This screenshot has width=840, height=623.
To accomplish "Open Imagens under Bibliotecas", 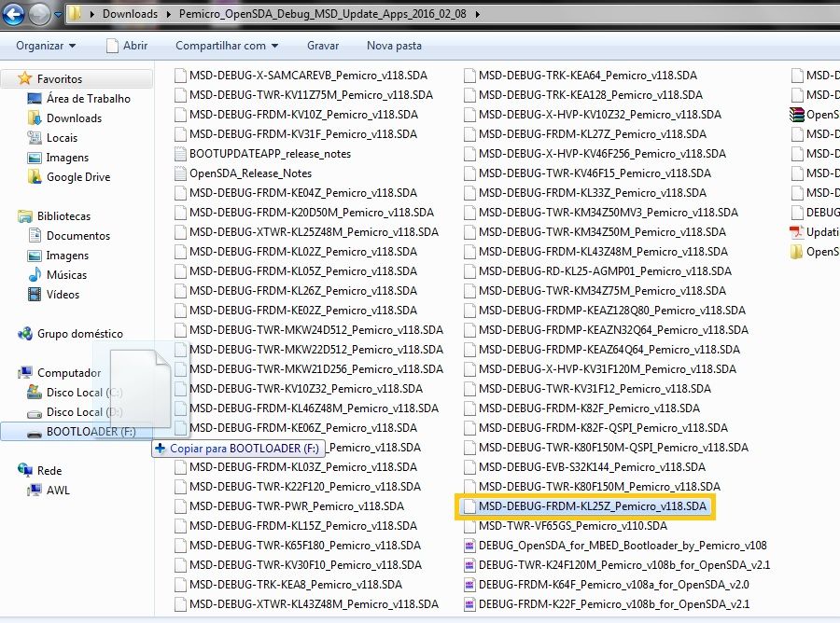I will click(67, 256).
